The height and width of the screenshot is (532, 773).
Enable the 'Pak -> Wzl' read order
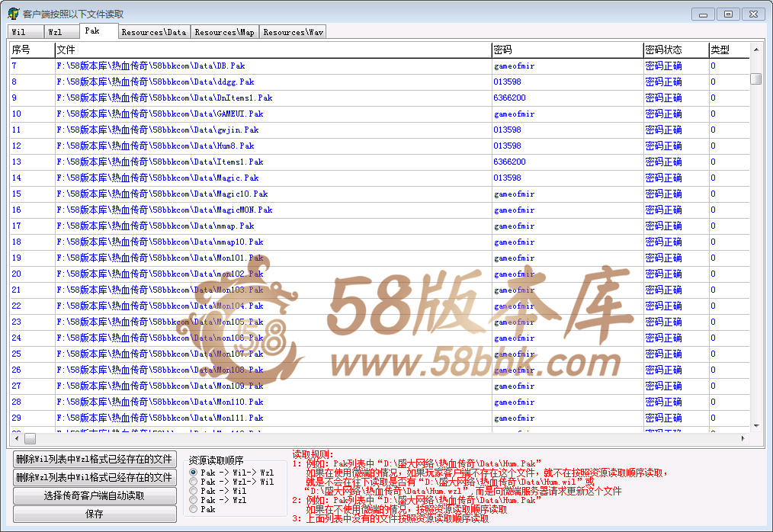point(194,500)
